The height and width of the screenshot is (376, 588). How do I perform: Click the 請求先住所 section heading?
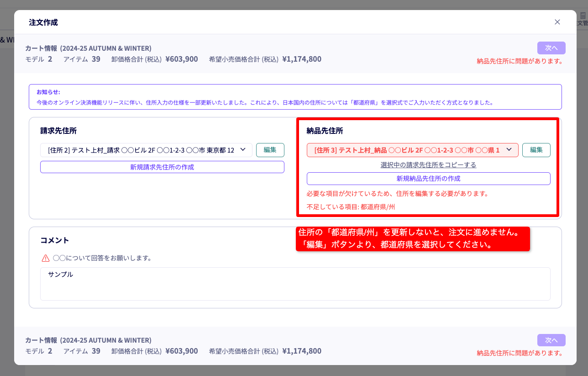point(58,131)
